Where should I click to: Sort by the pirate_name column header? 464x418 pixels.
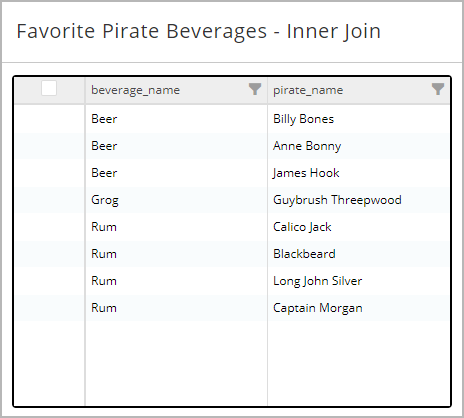point(308,90)
